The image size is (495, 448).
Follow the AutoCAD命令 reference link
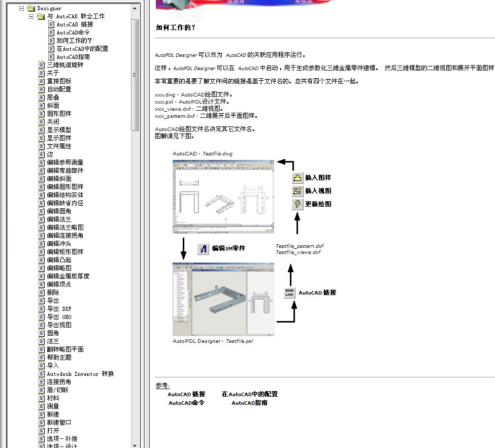[x=186, y=403]
